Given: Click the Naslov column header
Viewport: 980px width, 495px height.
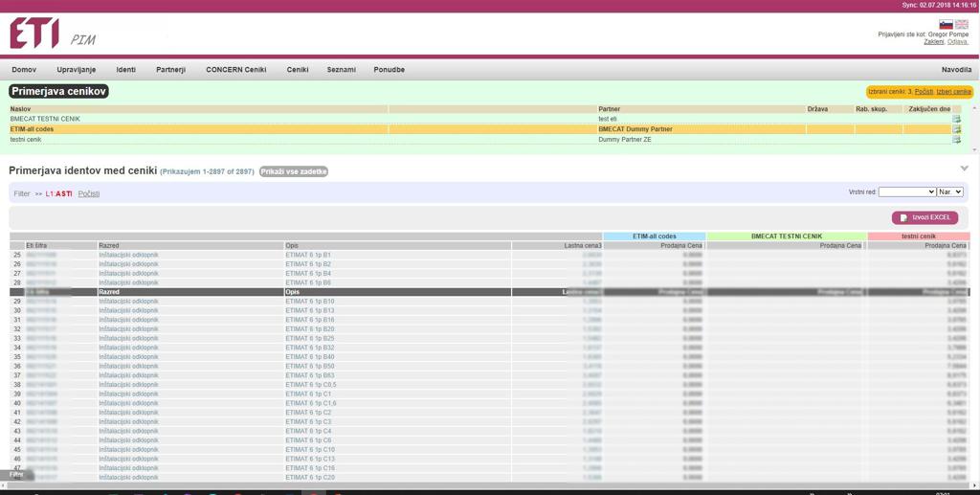Looking at the screenshot, I should 198,109.
